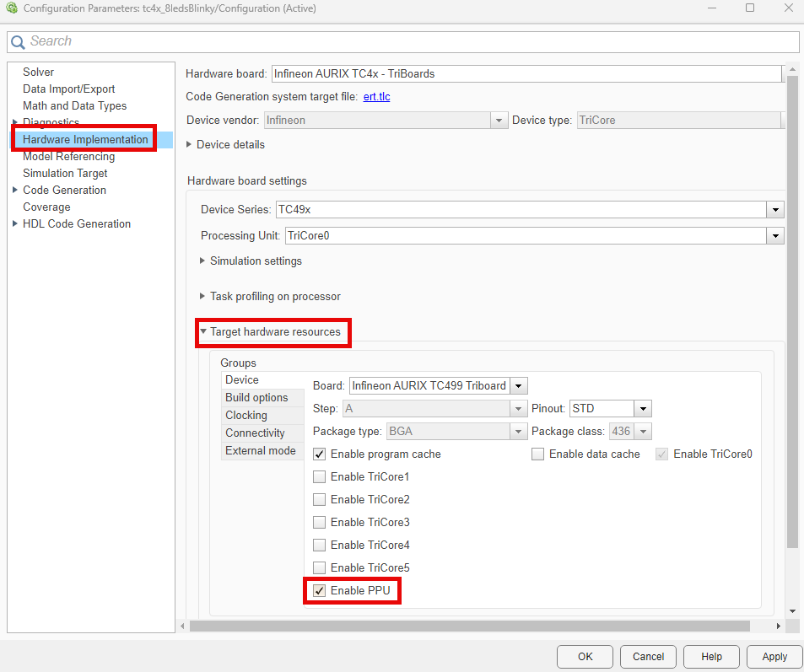This screenshot has height=672, width=804.
Task: Expand the Device details section
Action: pos(202,144)
